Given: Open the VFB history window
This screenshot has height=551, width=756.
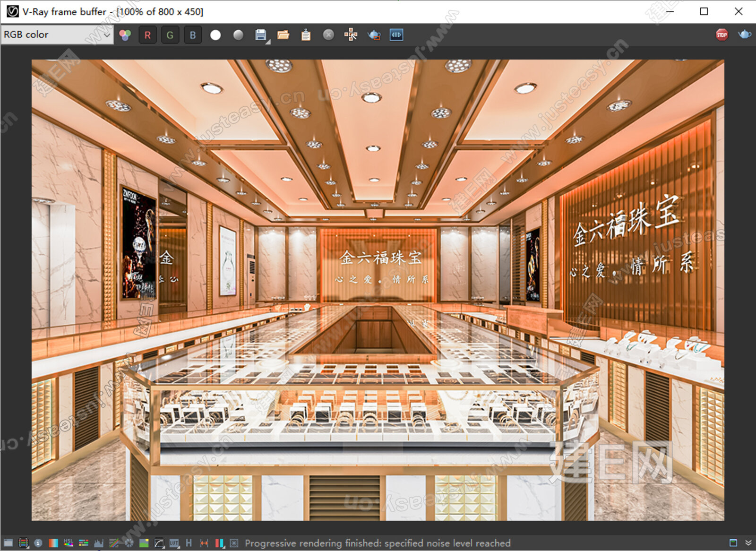Looking at the screenshot, I should pyautogui.click(x=189, y=543).
